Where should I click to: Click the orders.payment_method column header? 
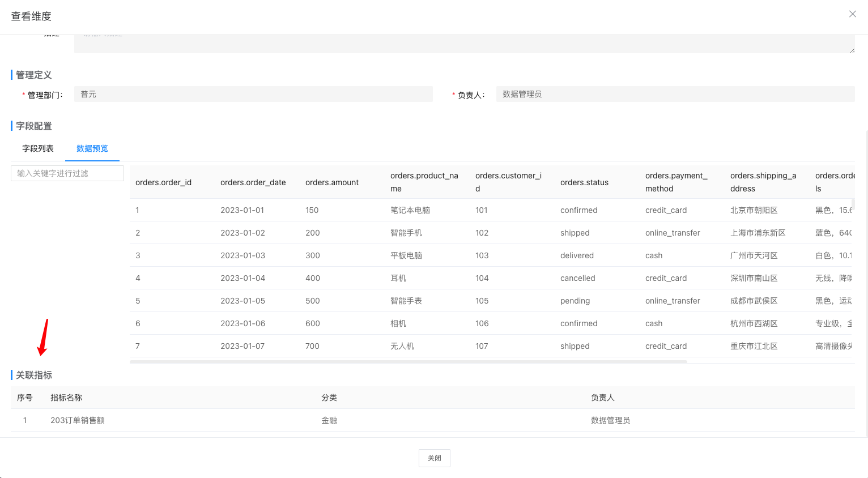[x=676, y=182]
